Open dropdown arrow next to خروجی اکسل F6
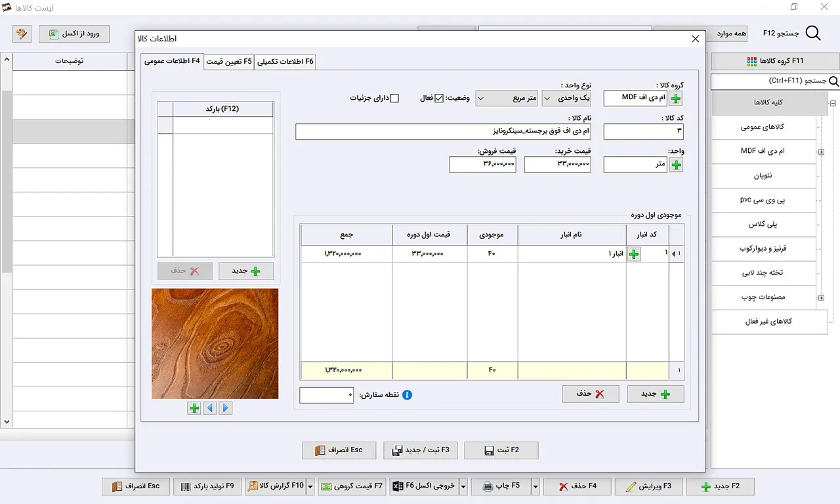This screenshot has width=840, height=504. coord(463,486)
